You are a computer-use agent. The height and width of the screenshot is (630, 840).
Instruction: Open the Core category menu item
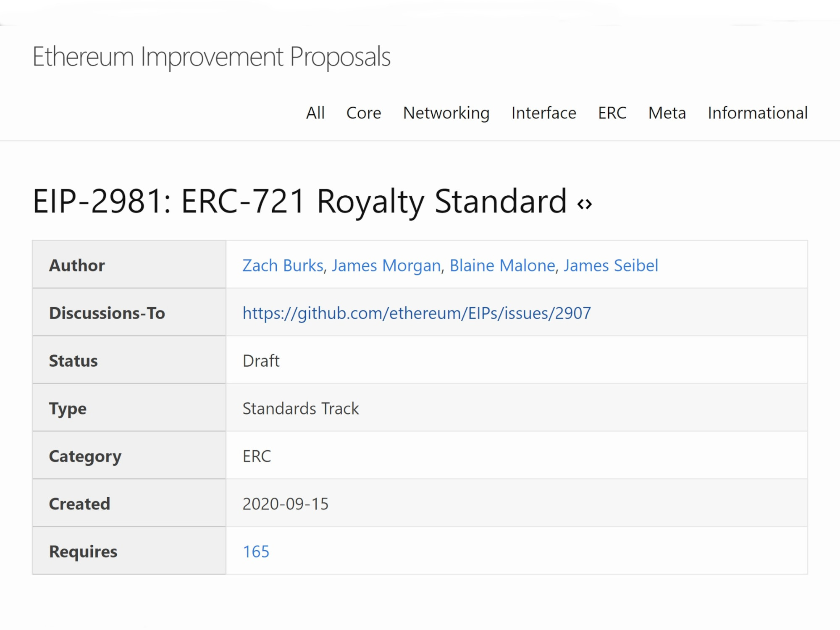[x=363, y=113]
